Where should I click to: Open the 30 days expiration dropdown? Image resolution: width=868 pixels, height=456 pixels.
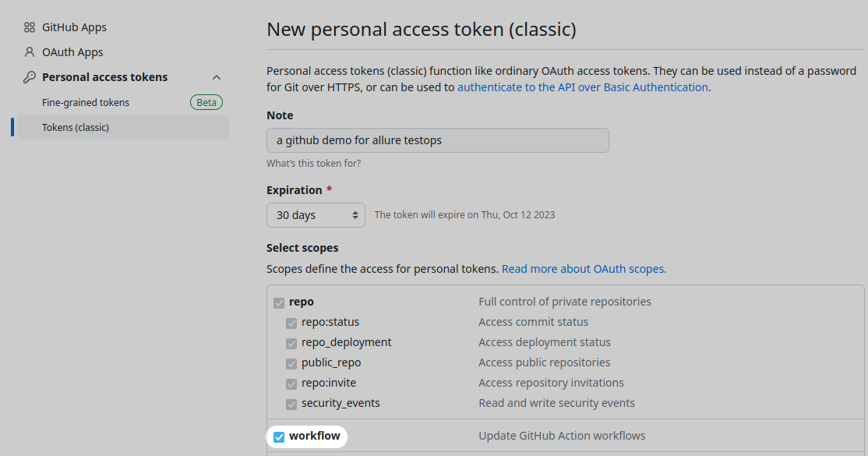(x=316, y=214)
